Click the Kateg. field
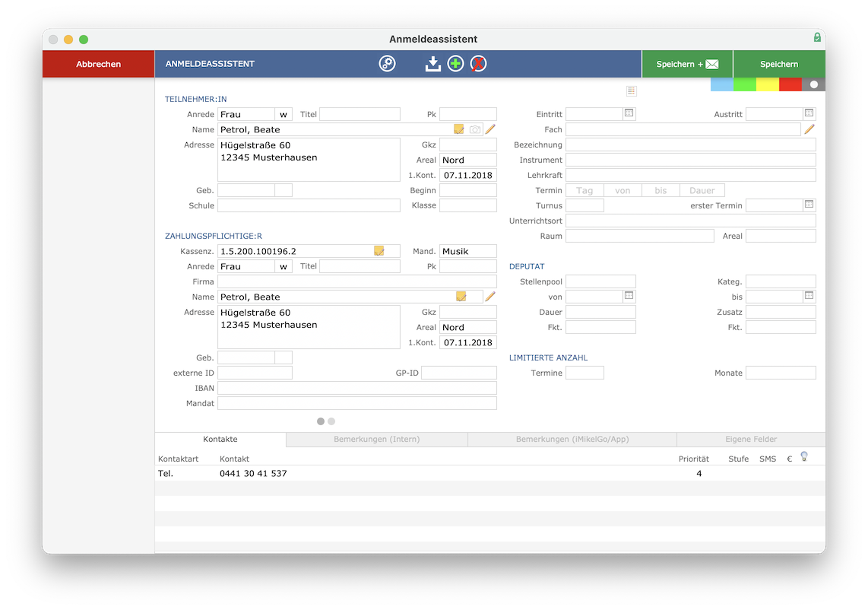 [781, 281]
